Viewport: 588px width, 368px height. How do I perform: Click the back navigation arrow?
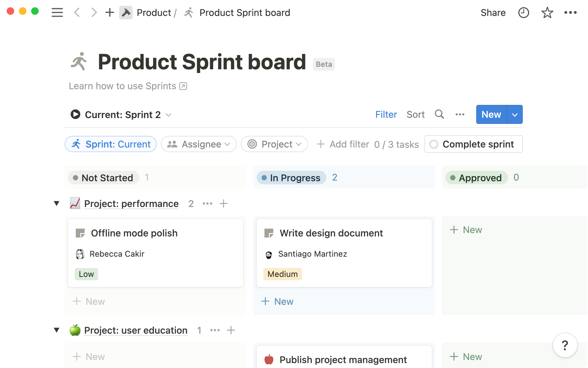tap(77, 13)
